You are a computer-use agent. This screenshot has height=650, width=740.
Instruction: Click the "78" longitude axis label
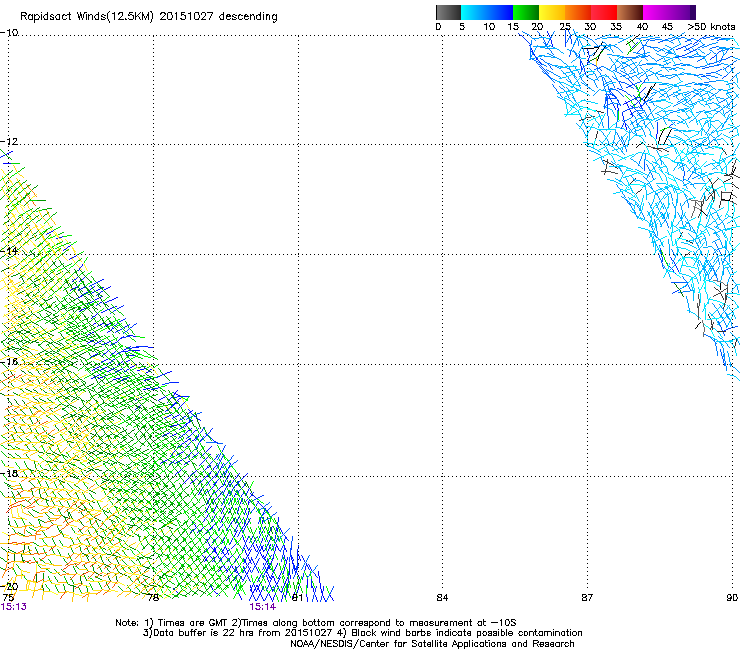[153, 598]
